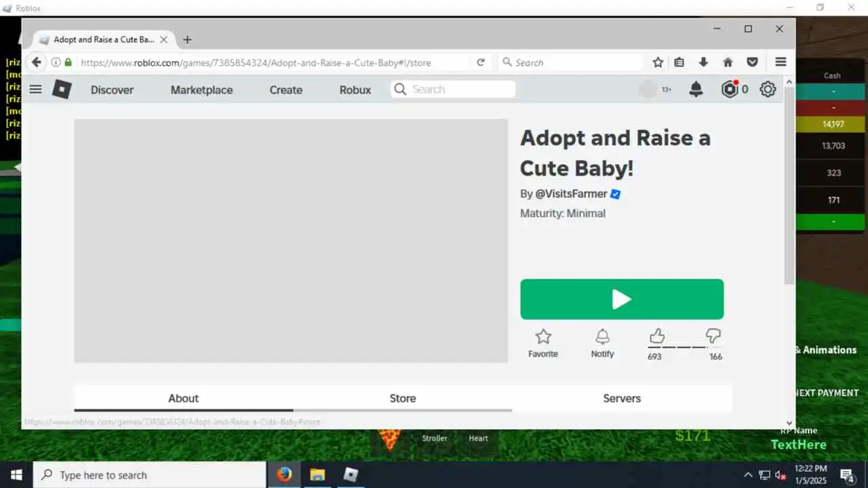Click the green padlock security icon
This screenshot has height=488, width=868.
(68, 62)
